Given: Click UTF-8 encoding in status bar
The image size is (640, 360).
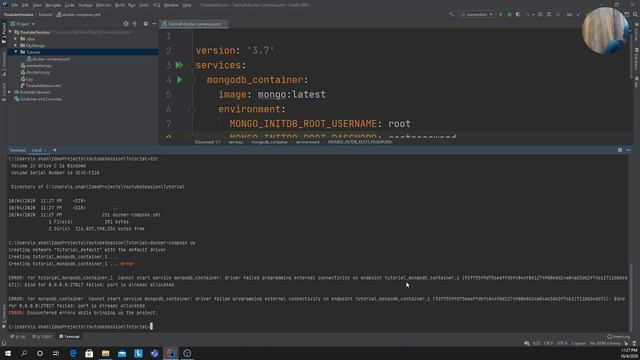Looking at the screenshot, I should (562, 343).
